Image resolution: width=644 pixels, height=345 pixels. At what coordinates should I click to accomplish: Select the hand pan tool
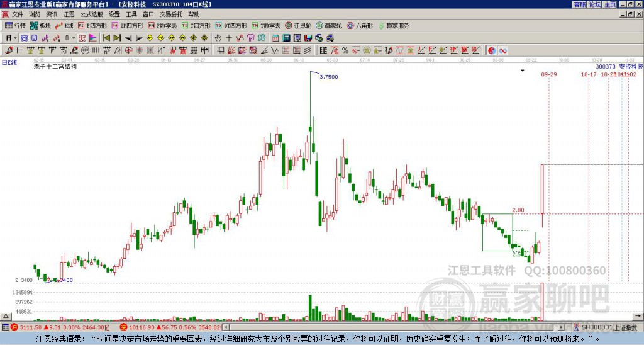(218, 38)
